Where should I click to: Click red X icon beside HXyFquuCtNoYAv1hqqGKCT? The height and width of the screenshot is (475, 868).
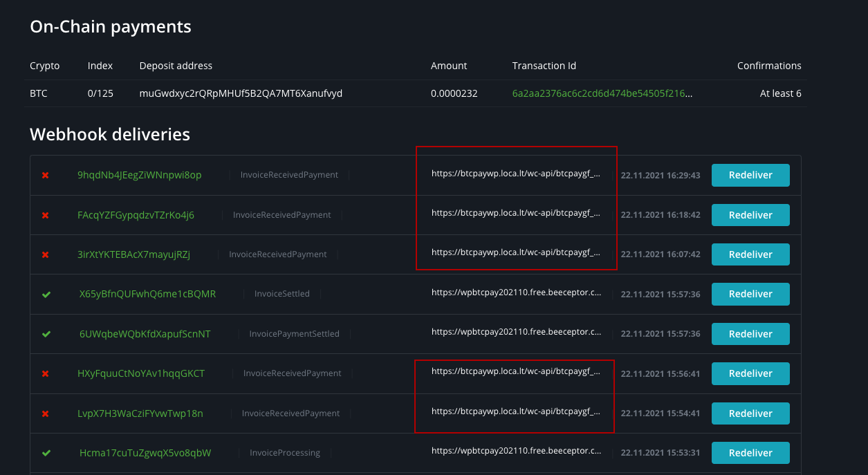coord(46,373)
